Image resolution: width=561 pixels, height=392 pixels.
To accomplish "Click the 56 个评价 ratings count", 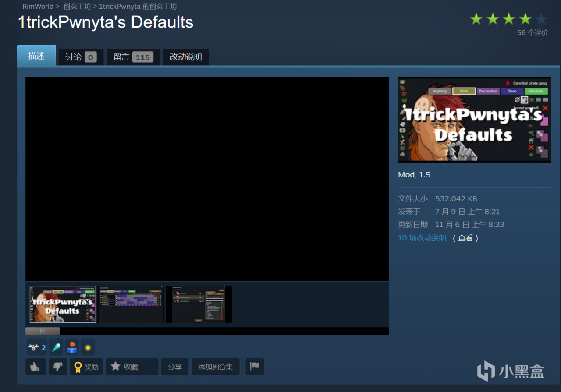I will point(533,32).
